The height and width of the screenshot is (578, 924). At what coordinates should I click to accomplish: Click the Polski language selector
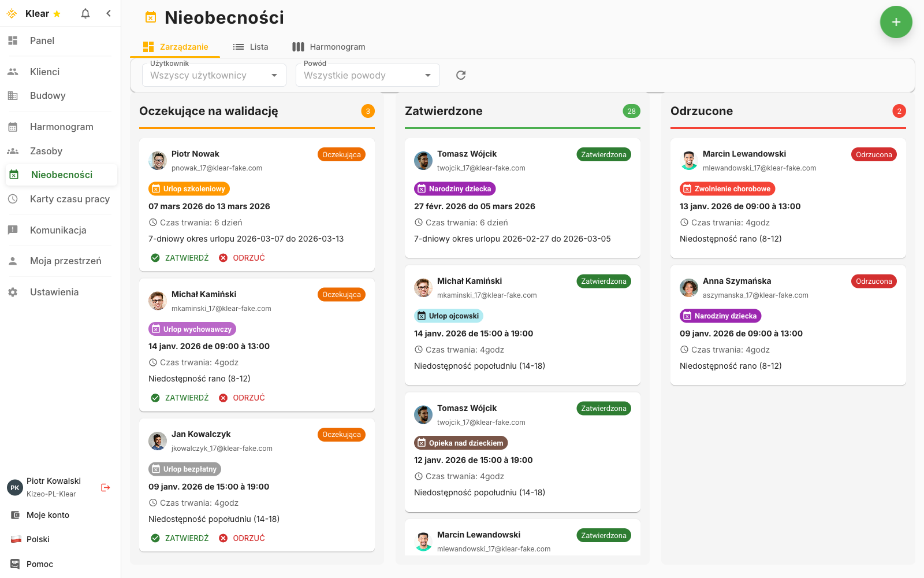pos(38,539)
